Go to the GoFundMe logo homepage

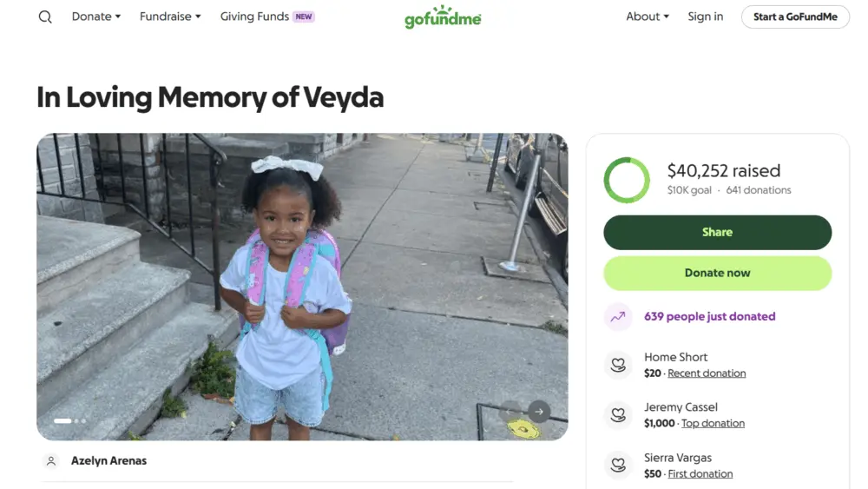[443, 18]
